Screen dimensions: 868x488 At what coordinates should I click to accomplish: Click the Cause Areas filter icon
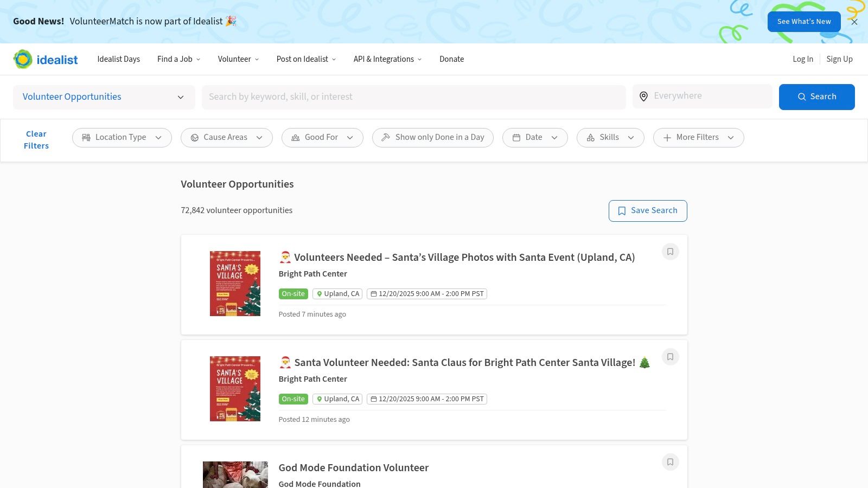194,138
